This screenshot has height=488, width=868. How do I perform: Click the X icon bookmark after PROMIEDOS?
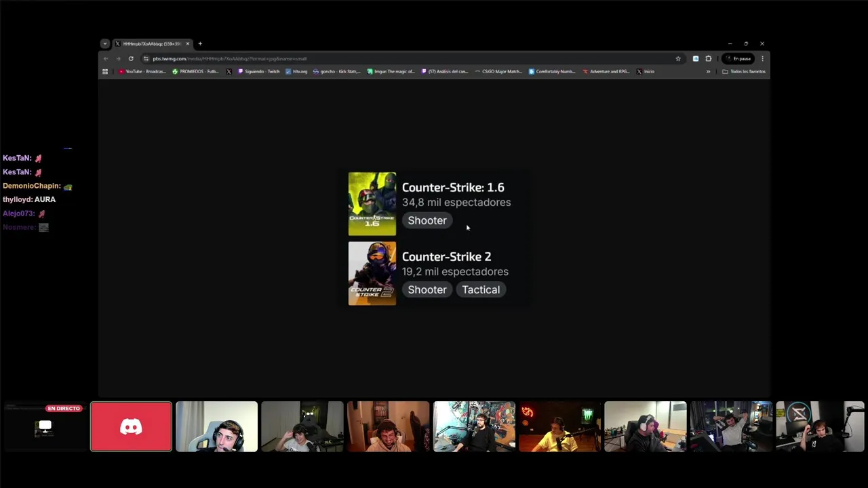(229, 71)
